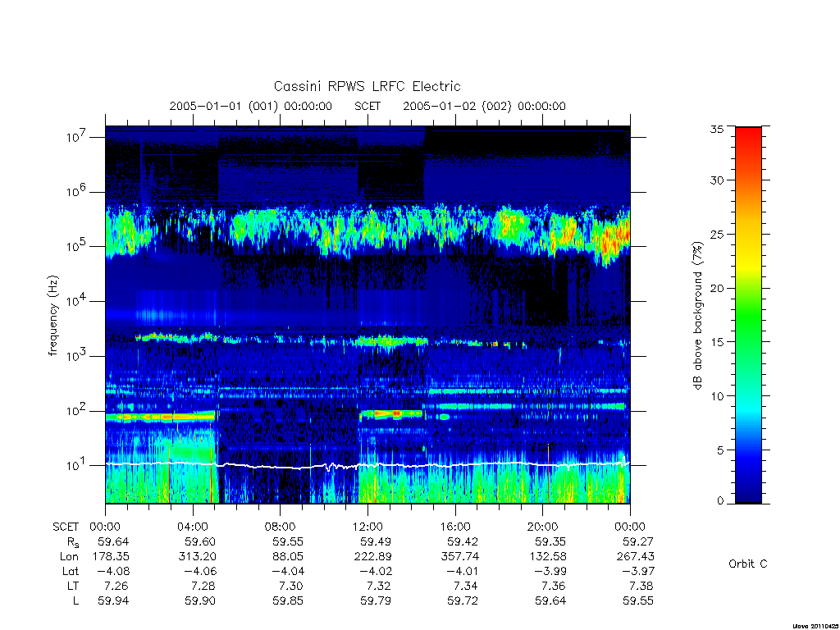The height and width of the screenshot is (630, 840).
Task: Click the L value 59.94
Action: tap(113, 601)
